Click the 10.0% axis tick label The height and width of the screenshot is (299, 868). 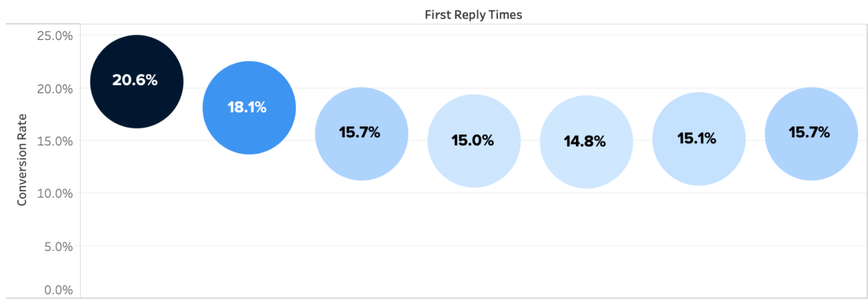[x=55, y=194]
